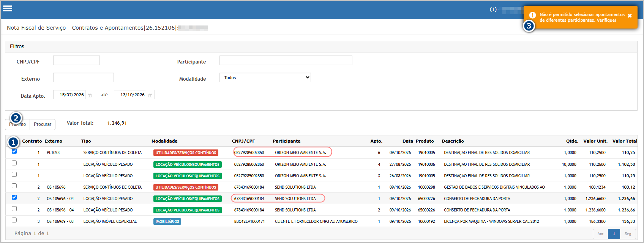Select page 1 in pagination
Image resolution: width=644 pixels, height=243 pixels.
(614, 234)
